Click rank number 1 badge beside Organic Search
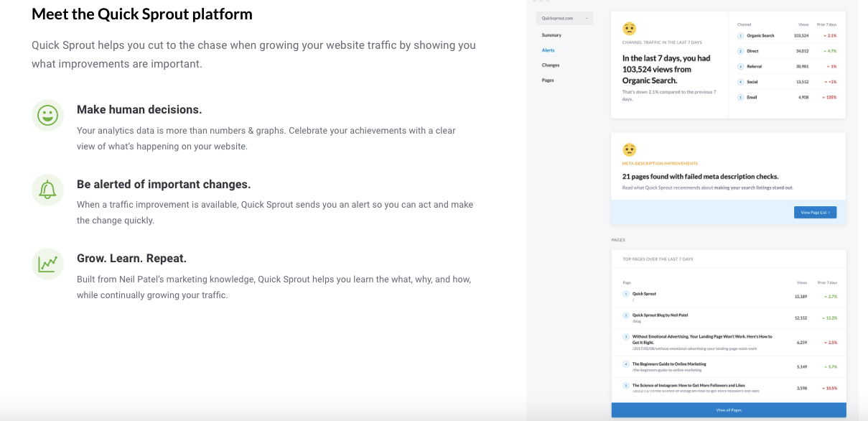 tap(740, 35)
